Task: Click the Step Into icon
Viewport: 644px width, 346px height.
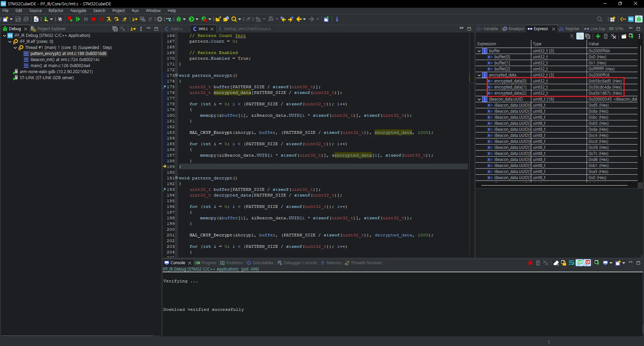Action: pos(109,19)
